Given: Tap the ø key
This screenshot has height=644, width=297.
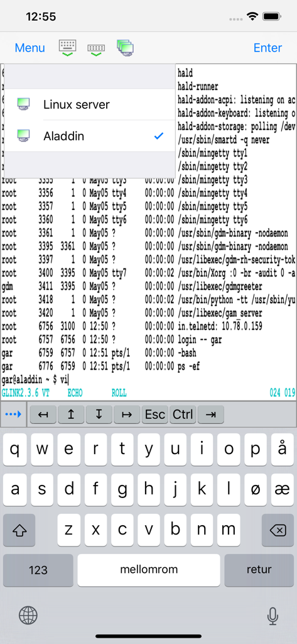Looking at the screenshot, I should [x=255, y=489].
